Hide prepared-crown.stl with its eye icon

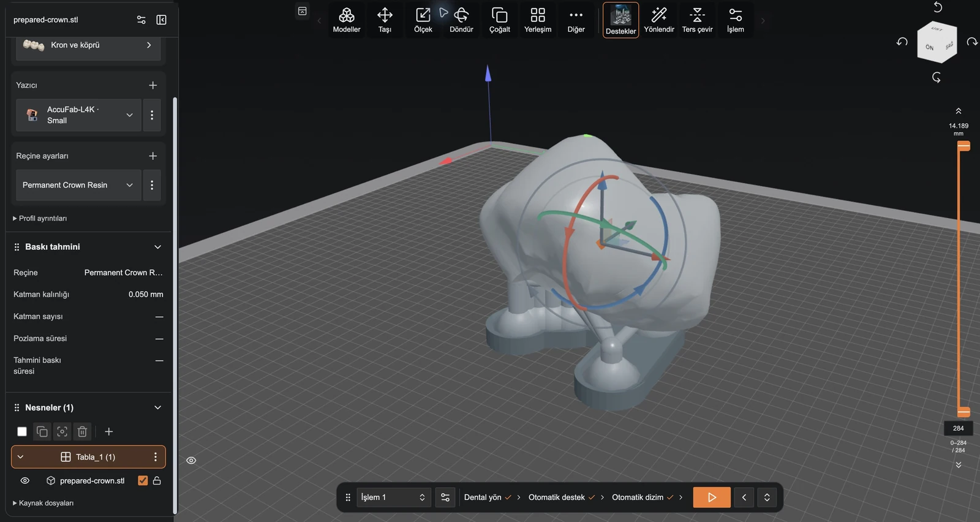click(x=25, y=481)
